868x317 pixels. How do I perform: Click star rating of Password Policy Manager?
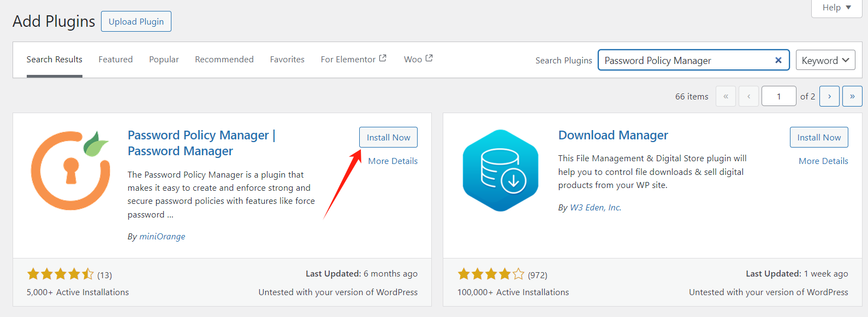point(61,274)
